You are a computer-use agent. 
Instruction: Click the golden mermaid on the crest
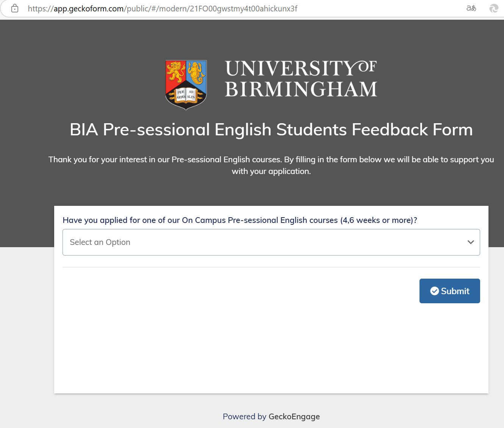[196, 73]
